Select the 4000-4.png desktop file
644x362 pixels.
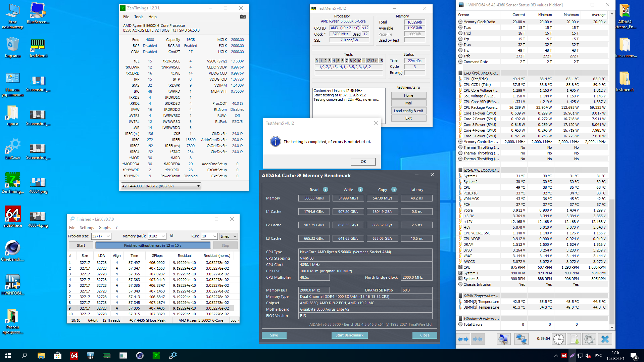click(38, 219)
